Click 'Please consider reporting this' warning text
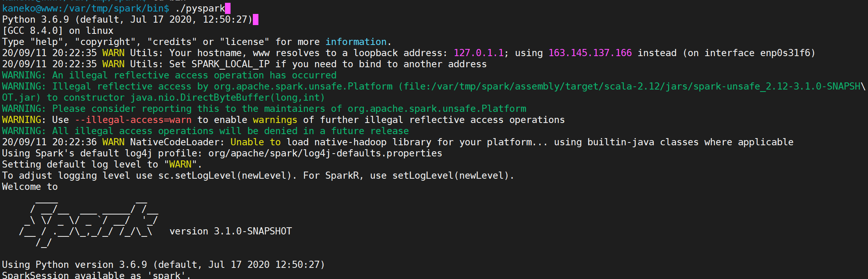 point(136,109)
